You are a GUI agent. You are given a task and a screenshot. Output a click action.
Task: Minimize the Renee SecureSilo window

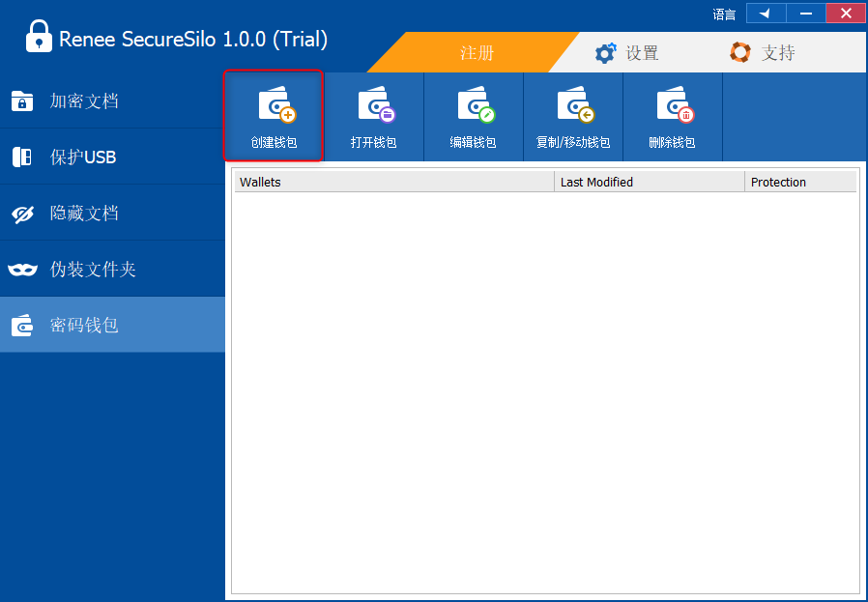click(805, 14)
